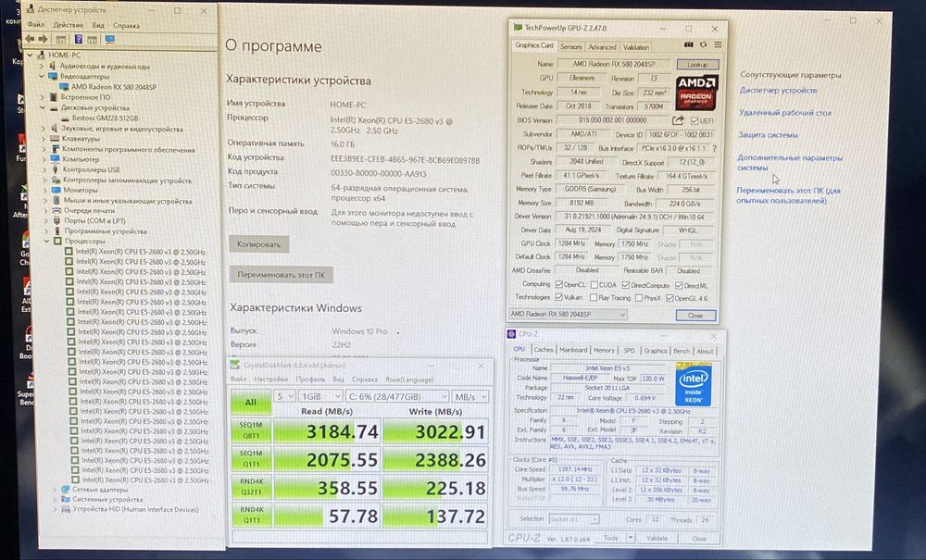The height and width of the screenshot is (560, 926).
Task: Open the Диспетчер устройств link
Action: 779,91
